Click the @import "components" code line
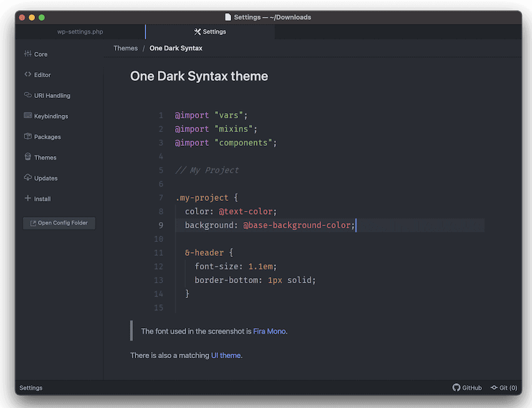The height and width of the screenshot is (408, 532). 225,143
